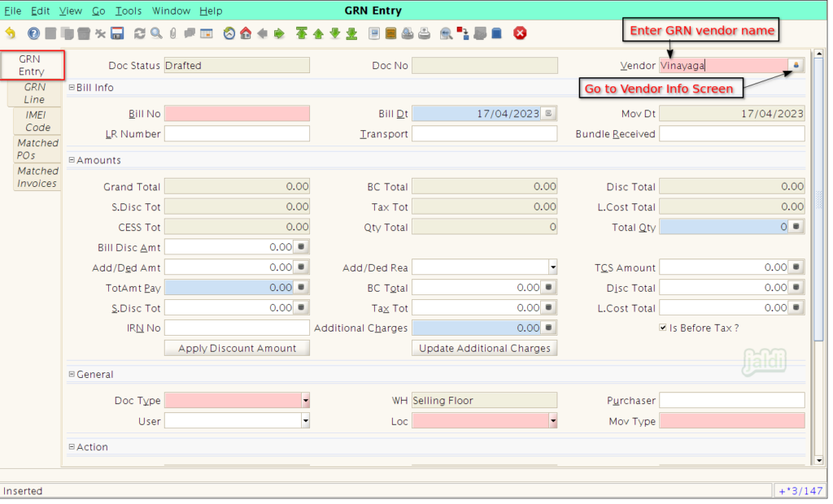This screenshot has height=504, width=833.
Task: Click the Print toolbar icon
Action: 425,33
